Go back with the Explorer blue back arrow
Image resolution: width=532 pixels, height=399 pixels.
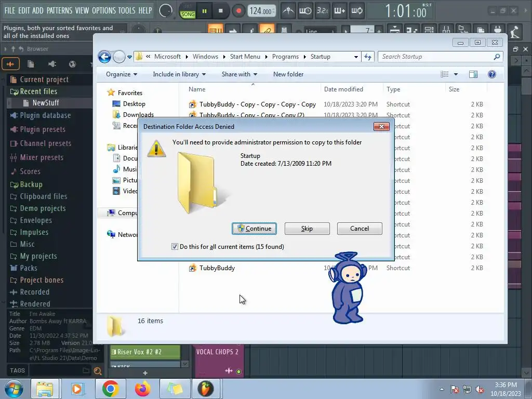coord(105,57)
